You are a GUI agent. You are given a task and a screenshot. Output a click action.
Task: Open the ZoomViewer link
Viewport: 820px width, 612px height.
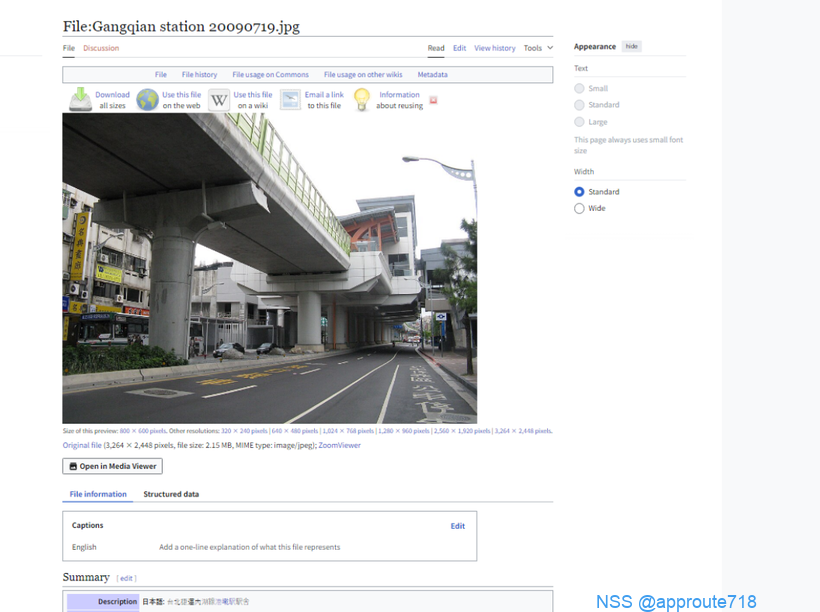[x=339, y=446]
